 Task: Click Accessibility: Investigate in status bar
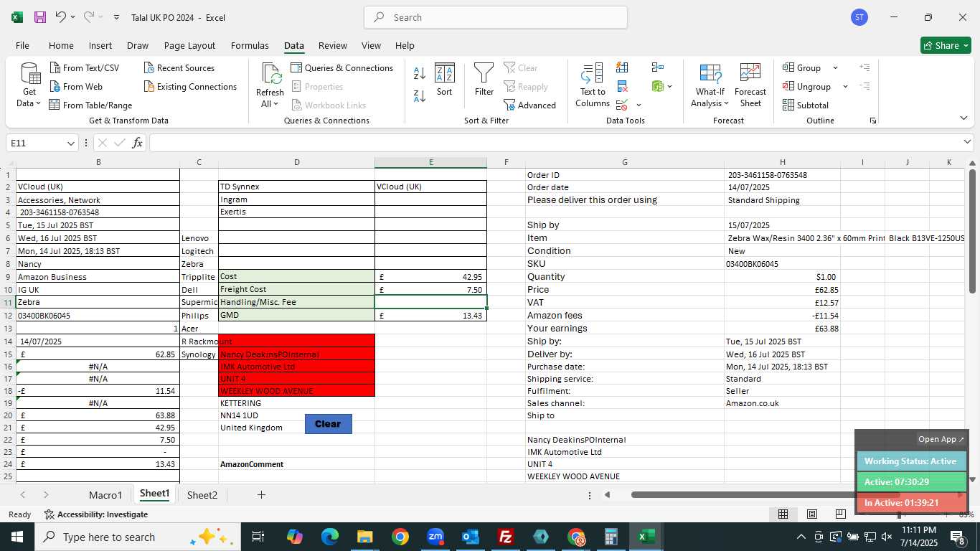[x=96, y=514]
